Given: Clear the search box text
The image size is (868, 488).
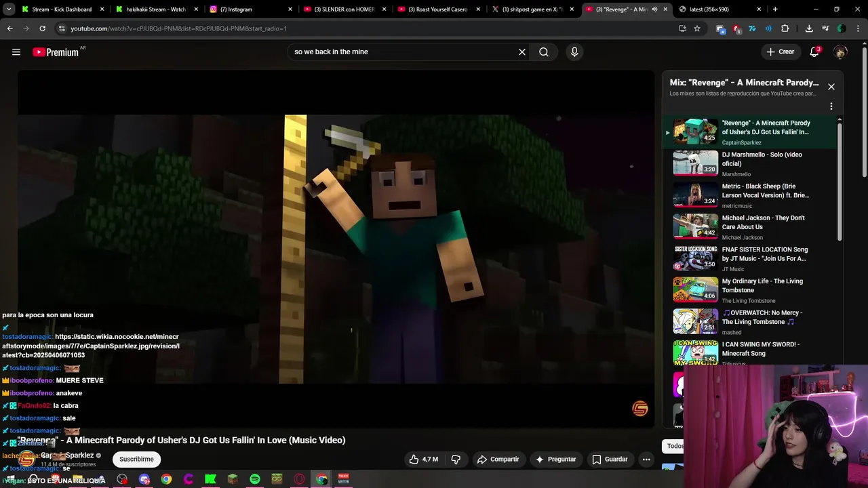Looking at the screenshot, I should click(x=522, y=52).
